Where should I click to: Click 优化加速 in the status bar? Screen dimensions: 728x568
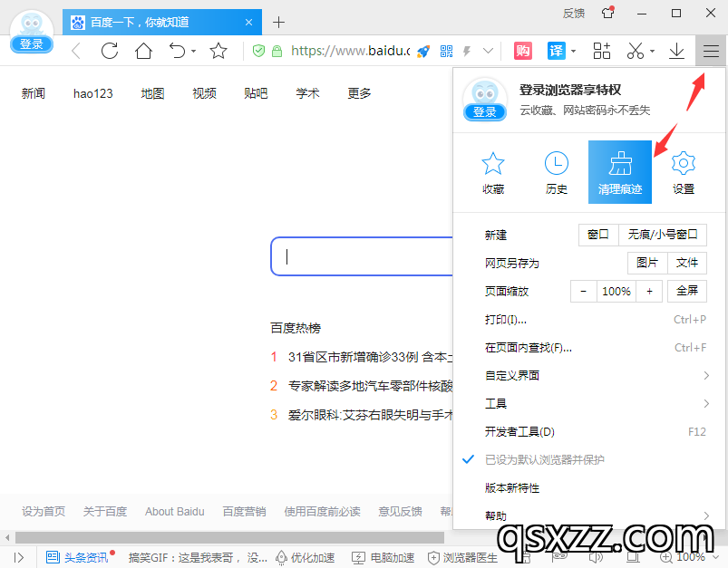305,557
